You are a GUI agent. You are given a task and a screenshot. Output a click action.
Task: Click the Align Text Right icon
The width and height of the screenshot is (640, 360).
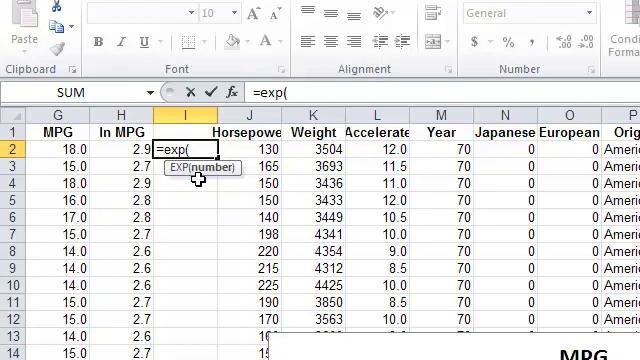(x=354, y=41)
